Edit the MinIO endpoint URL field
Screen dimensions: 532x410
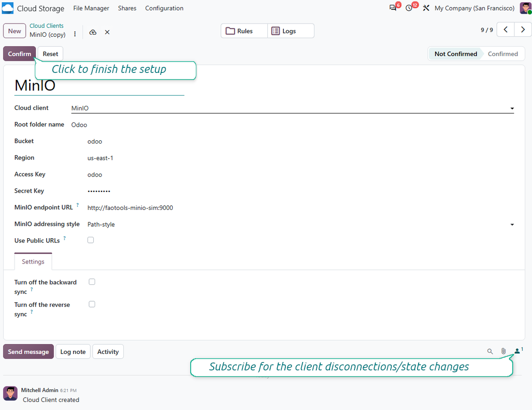301,208
